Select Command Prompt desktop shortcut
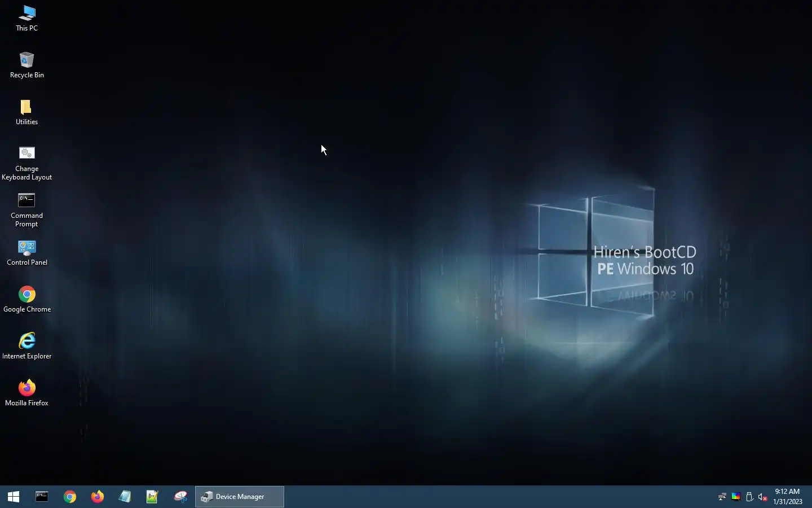The image size is (812, 508). 27,210
